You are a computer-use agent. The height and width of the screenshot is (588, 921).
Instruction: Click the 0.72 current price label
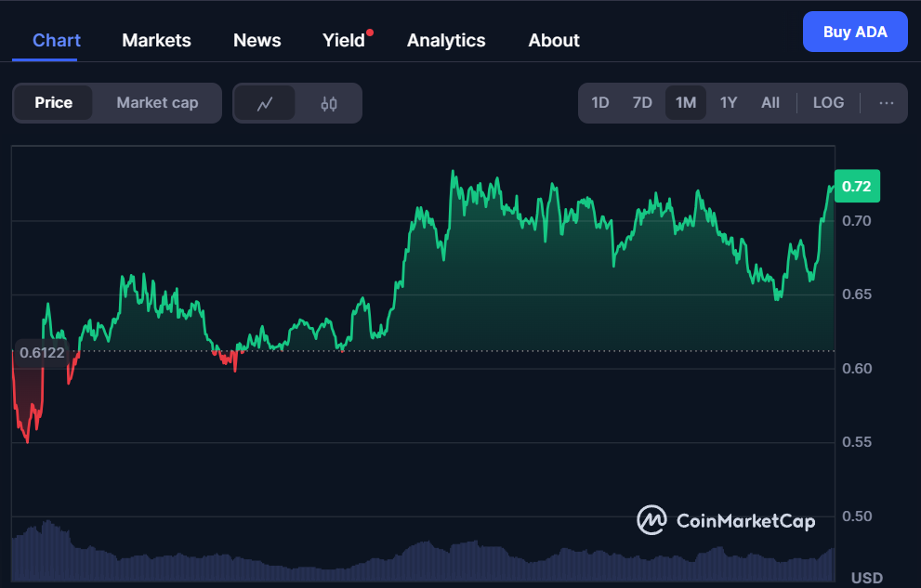coord(857,186)
